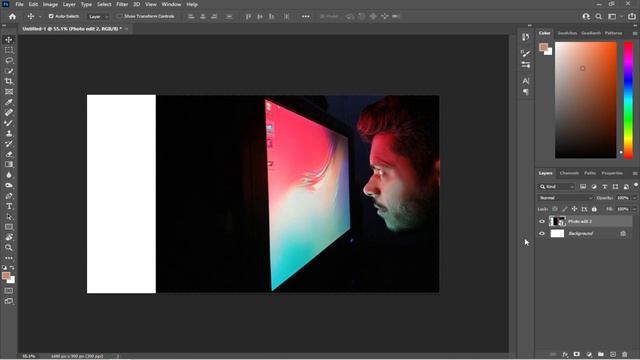Open the Layers panel menu
Image resolution: width=640 pixels, height=360 pixels.
[x=635, y=173]
